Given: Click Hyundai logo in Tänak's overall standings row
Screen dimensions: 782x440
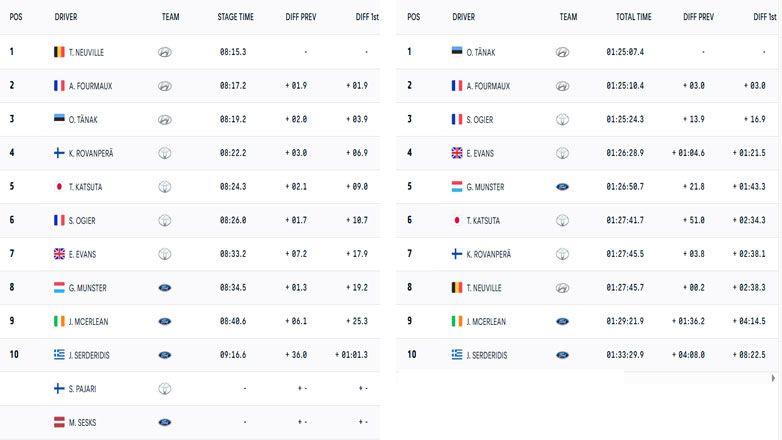Looking at the screenshot, I should coord(563,52).
